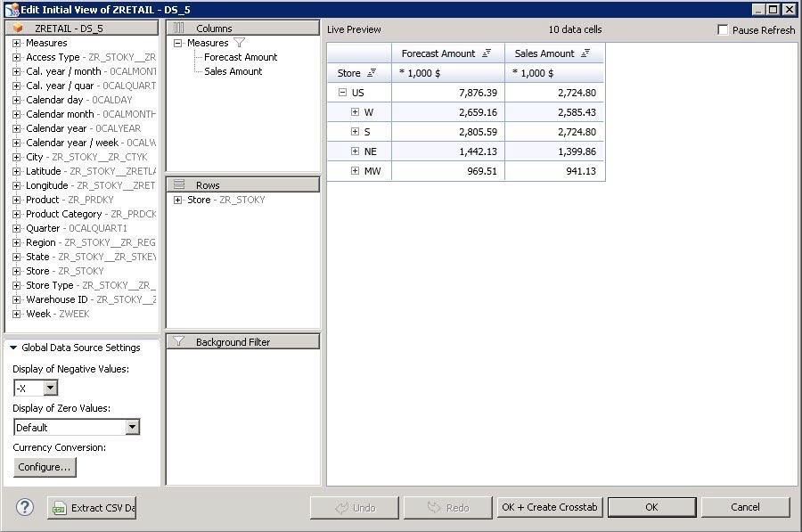Expand the MW region row
This screenshot has height=532, width=802.
pyautogui.click(x=355, y=171)
